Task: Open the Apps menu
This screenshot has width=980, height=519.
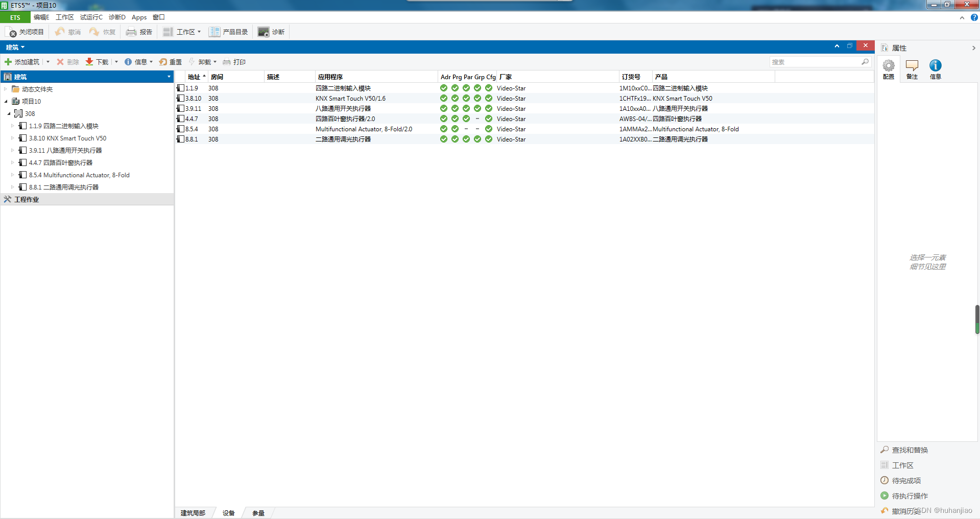Action: tap(139, 17)
